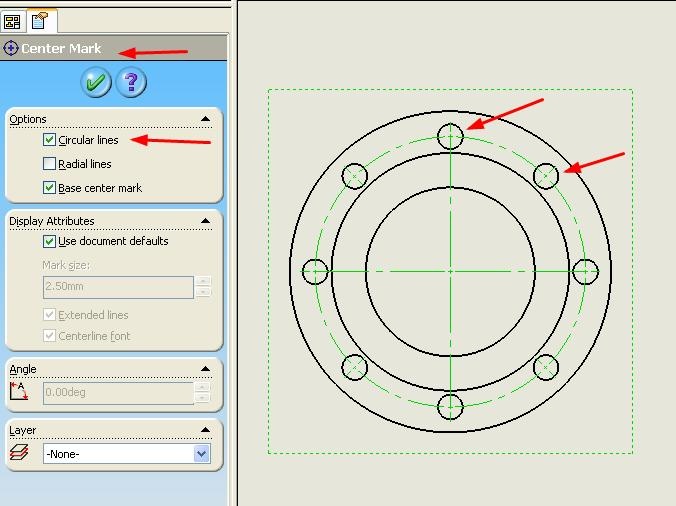The width and height of the screenshot is (676, 506).
Task: Toggle the Base center mark checkbox
Action: [49, 187]
